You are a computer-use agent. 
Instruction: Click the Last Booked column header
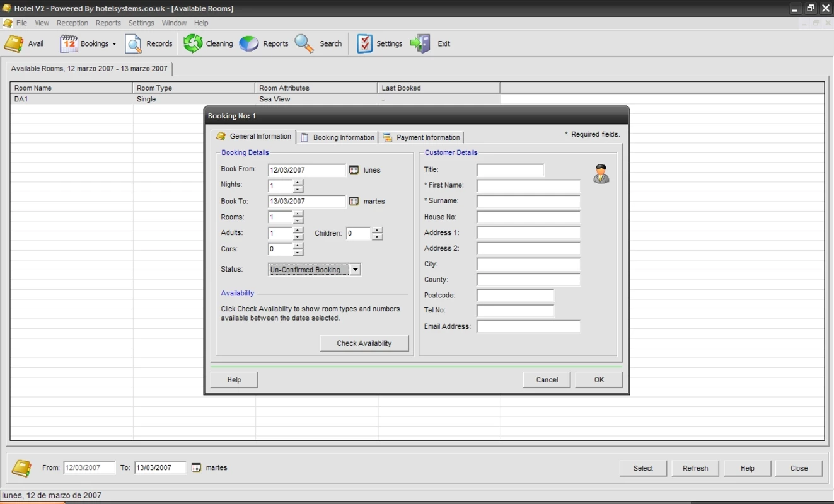pos(438,88)
